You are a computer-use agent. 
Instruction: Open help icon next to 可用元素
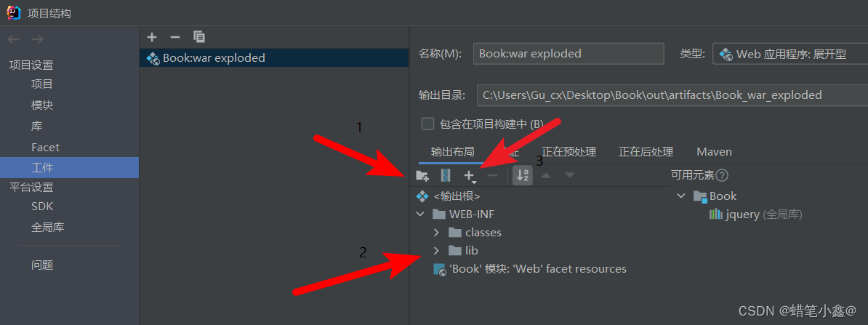[x=721, y=175]
